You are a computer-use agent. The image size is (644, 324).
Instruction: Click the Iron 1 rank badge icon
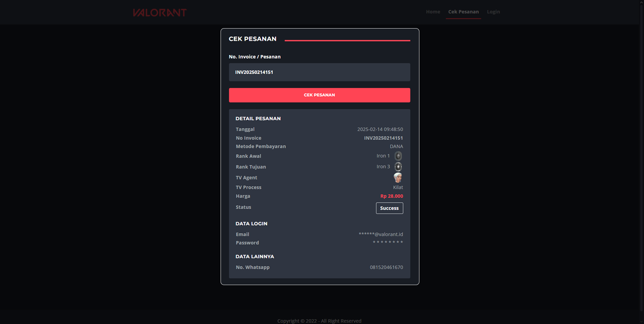pos(398,156)
